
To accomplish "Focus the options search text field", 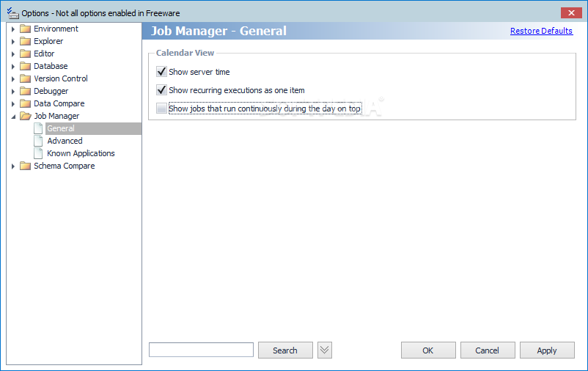I will coord(202,350).
